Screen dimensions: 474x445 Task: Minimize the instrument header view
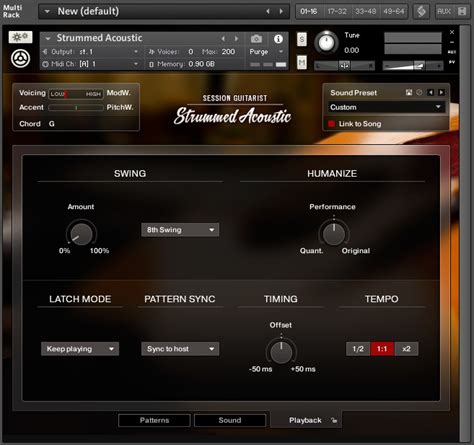coord(452,42)
